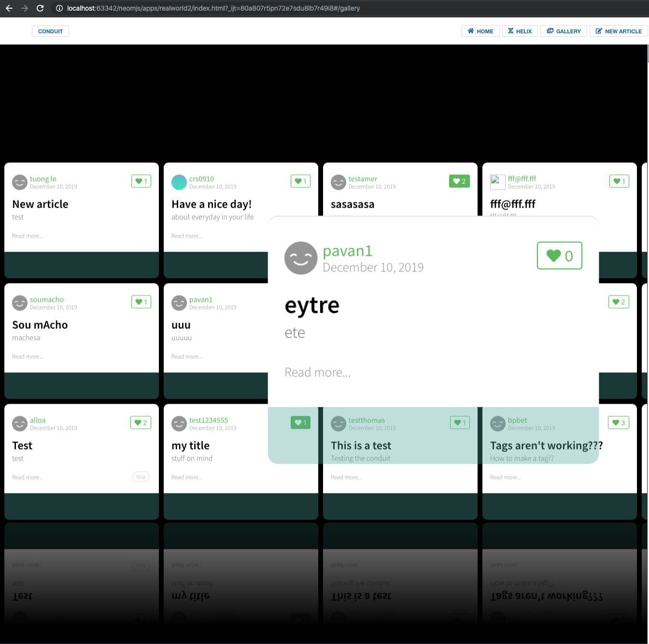Read more of uuu article
This screenshot has height=644, width=649.
coord(187,356)
